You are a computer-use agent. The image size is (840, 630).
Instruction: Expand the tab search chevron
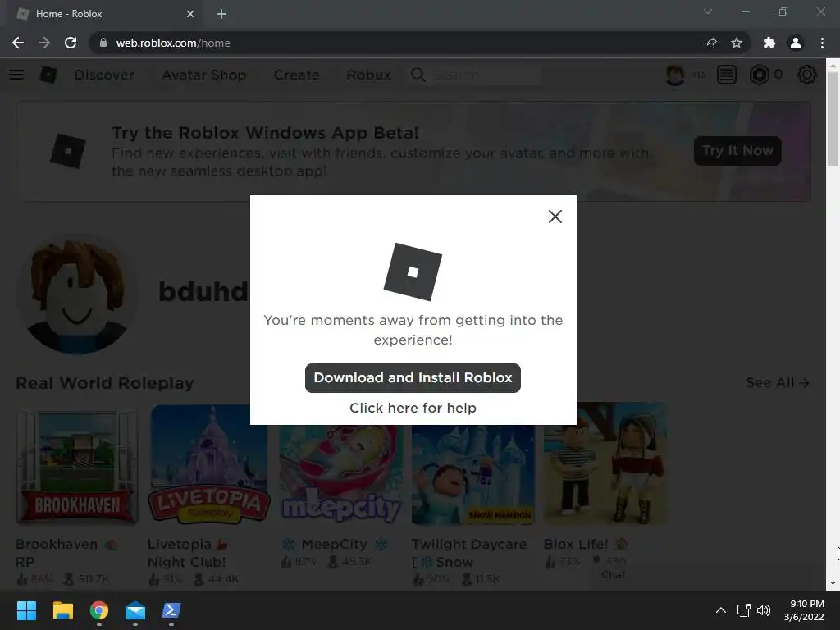(x=708, y=11)
